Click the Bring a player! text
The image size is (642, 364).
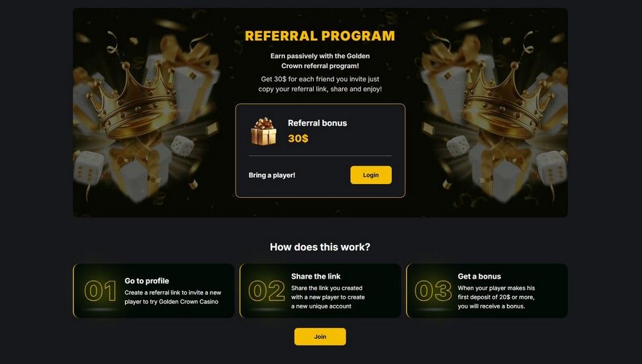pyautogui.click(x=272, y=175)
